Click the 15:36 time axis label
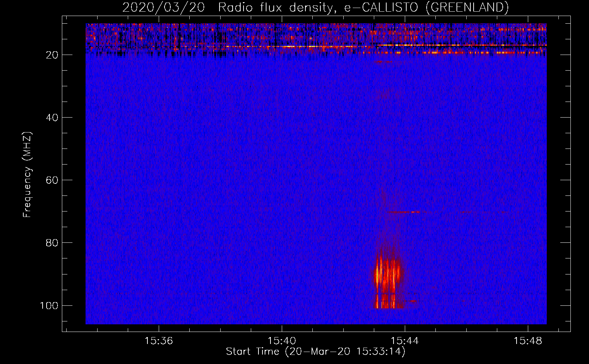 [159, 341]
